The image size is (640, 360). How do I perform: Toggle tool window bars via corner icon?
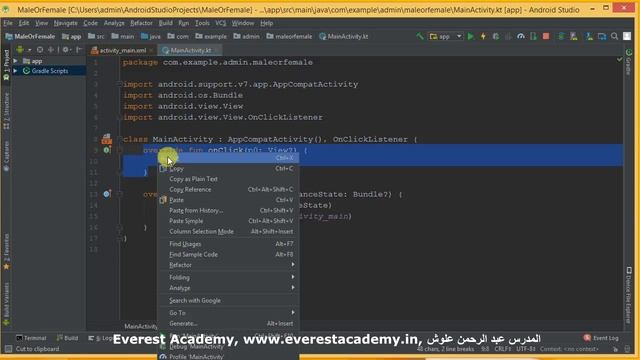[x=8, y=349]
